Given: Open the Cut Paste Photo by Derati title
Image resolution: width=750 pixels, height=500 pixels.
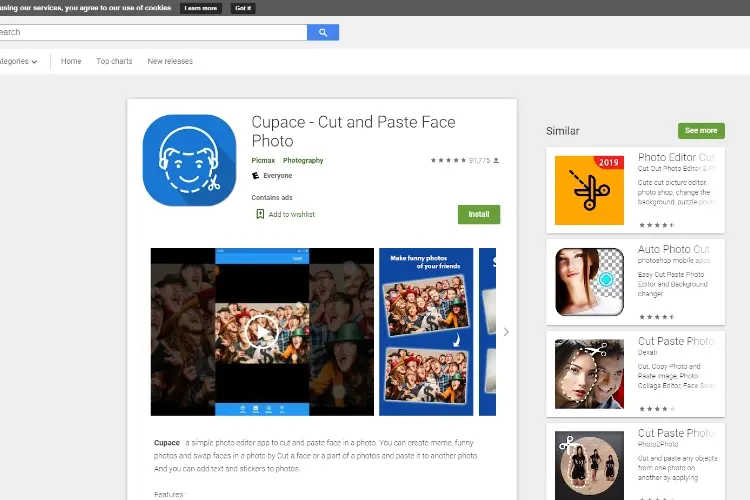Looking at the screenshot, I should 676,341.
